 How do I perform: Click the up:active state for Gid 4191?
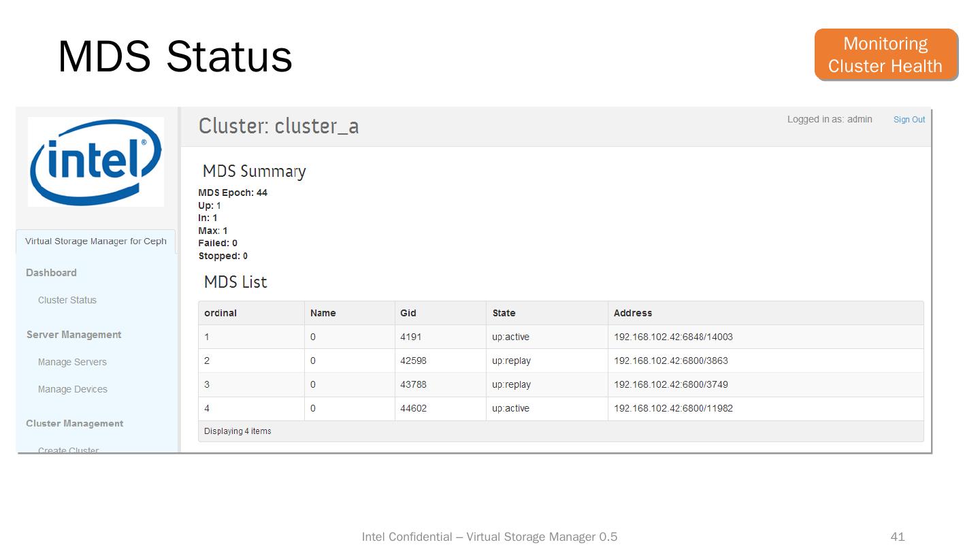tap(511, 337)
